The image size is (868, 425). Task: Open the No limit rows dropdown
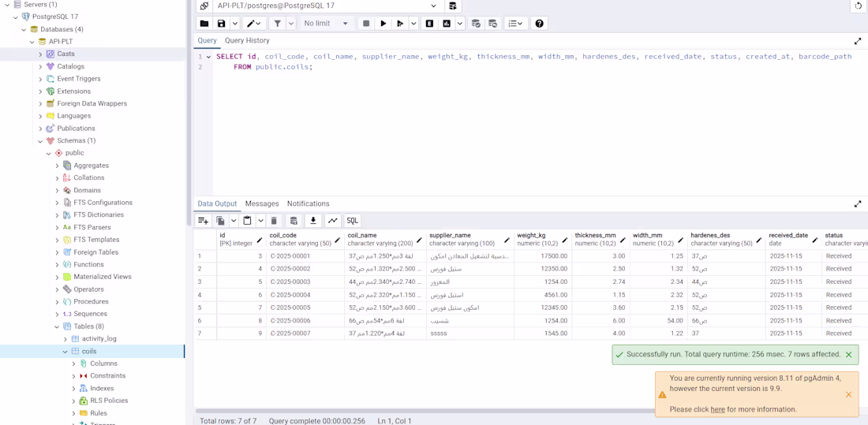[326, 23]
